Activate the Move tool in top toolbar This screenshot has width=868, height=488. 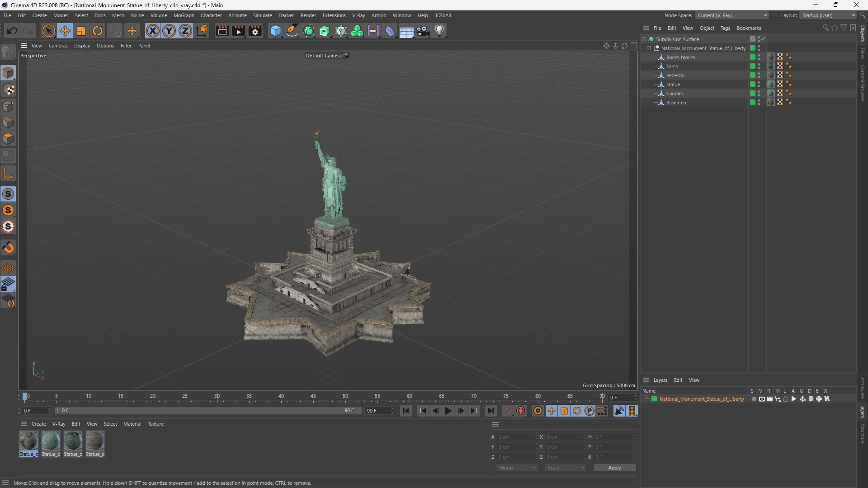65,31
